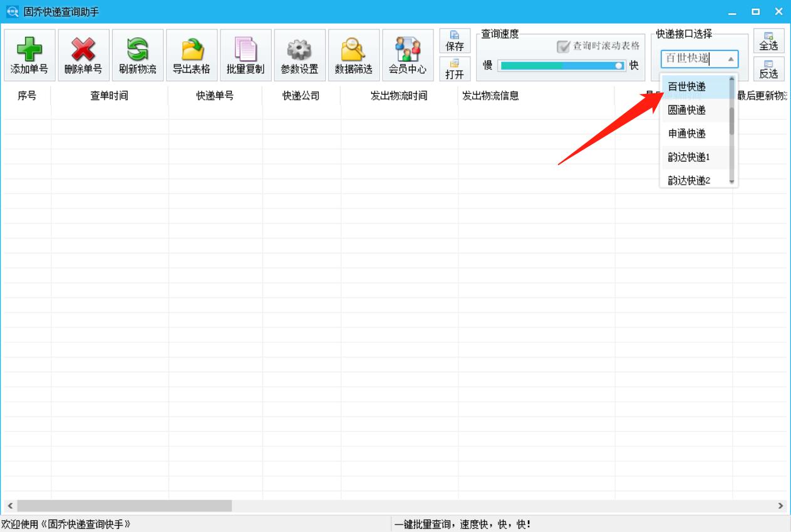Click the 快 label beside slider
This screenshot has width=791, height=532.
pos(634,65)
